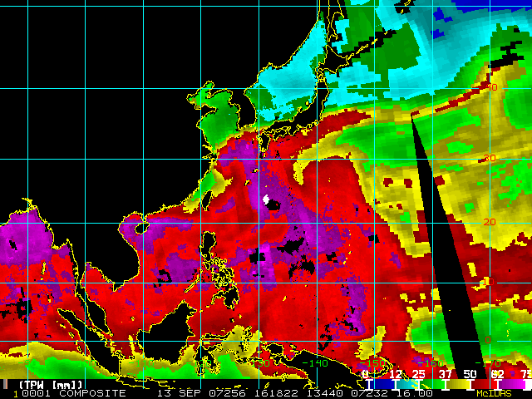Image resolution: width=532 pixels, height=399 pixels.
Task: Click the '50' color scale tick label
Action: pyautogui.click(x=470, y=375)
